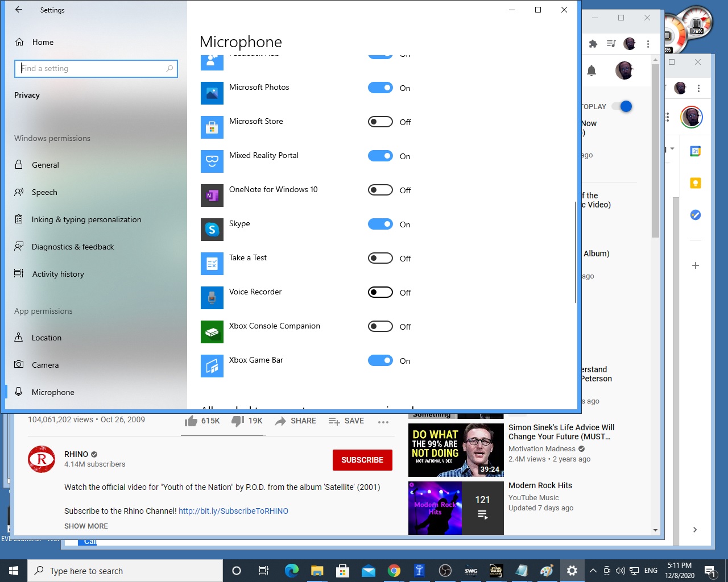
Task: Click the Xbox Console Companion app icon
Action: [212, 332]
